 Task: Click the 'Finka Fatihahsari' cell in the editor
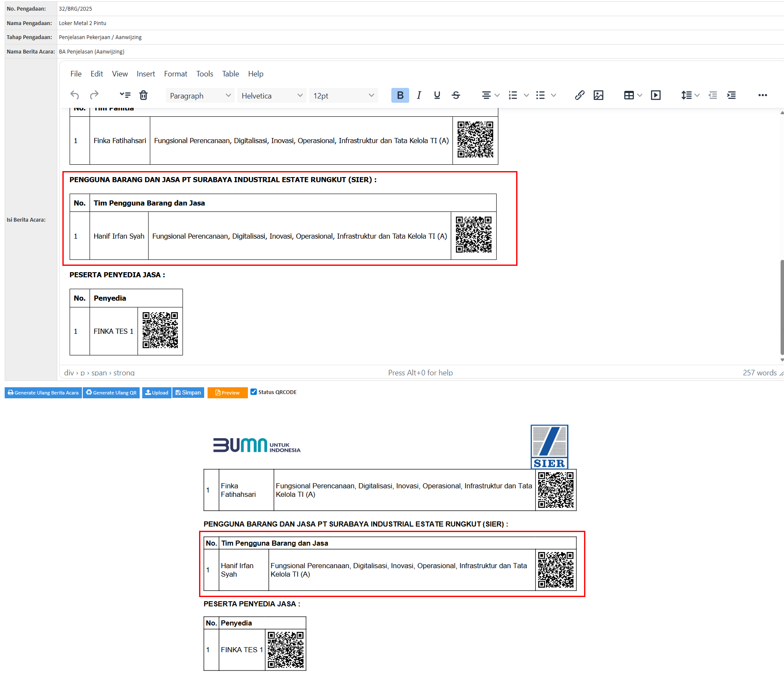coord(120,141)
